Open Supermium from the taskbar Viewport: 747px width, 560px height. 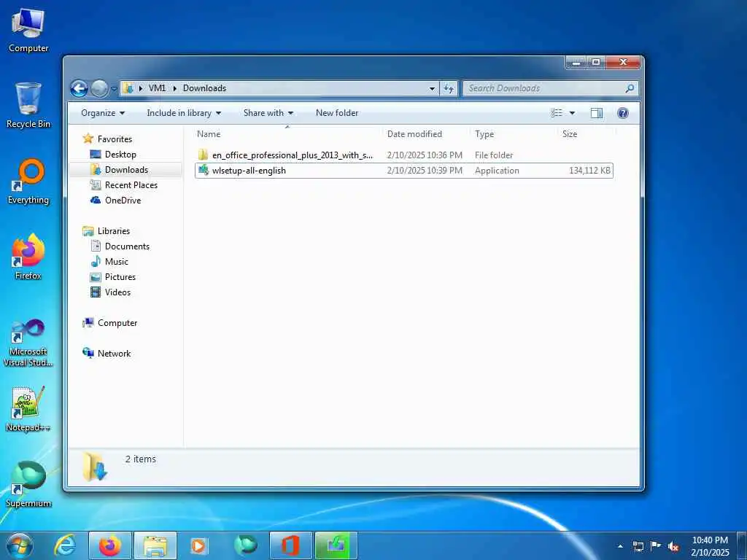(x=245, y=545)
